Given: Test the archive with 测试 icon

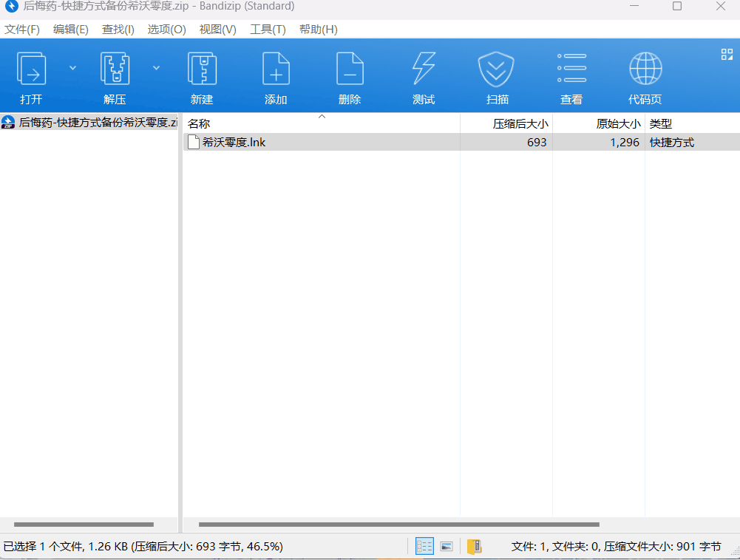Looking at the screenshot, I should tap(424, 69).
